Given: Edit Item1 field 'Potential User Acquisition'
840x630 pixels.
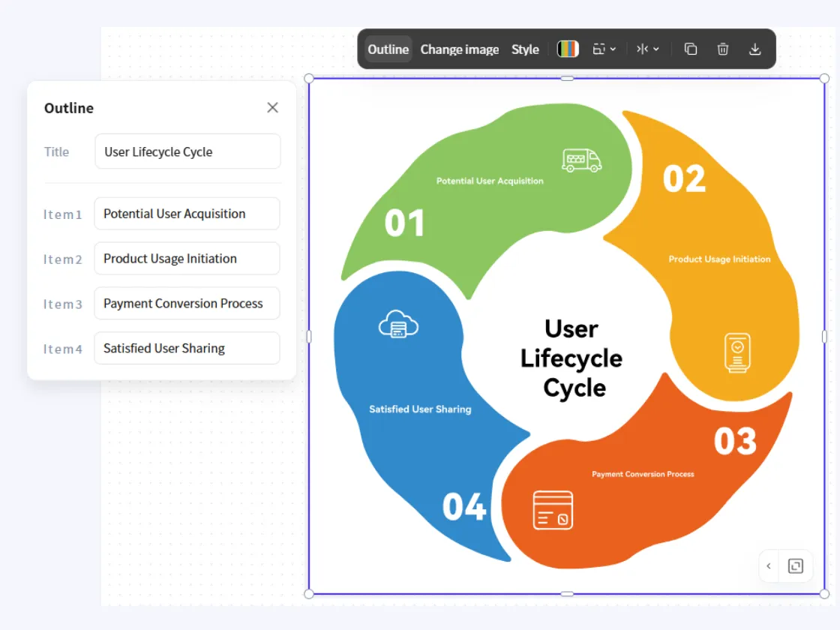Looking at the screenshot, I should (187, 214).
